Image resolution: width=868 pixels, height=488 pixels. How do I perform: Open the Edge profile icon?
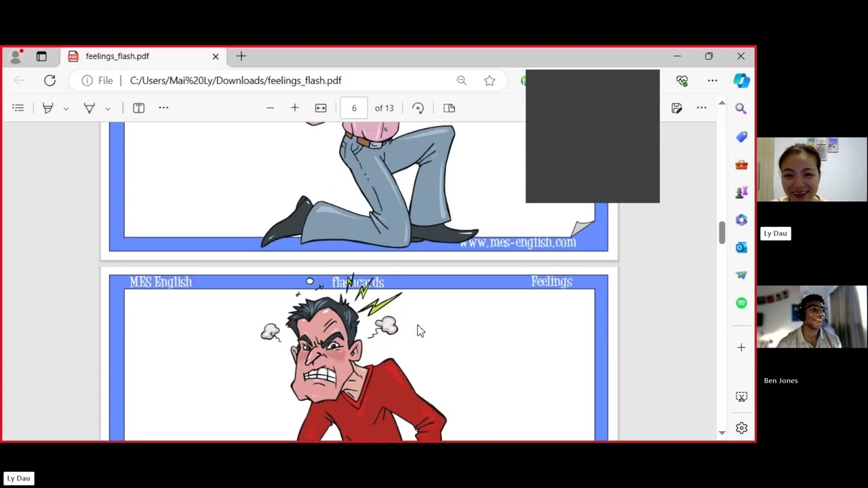(16, 56)
